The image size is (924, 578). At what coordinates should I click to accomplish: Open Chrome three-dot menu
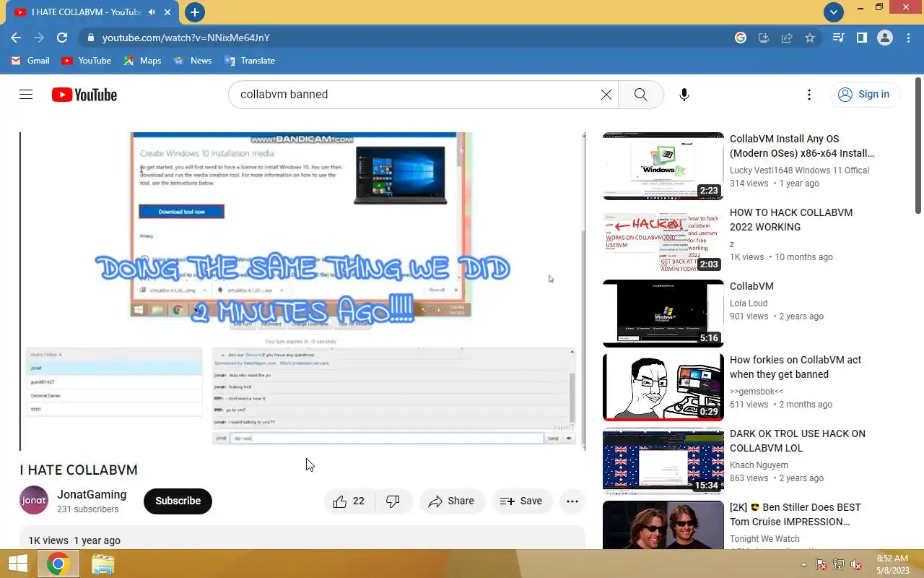pos(908,38)
